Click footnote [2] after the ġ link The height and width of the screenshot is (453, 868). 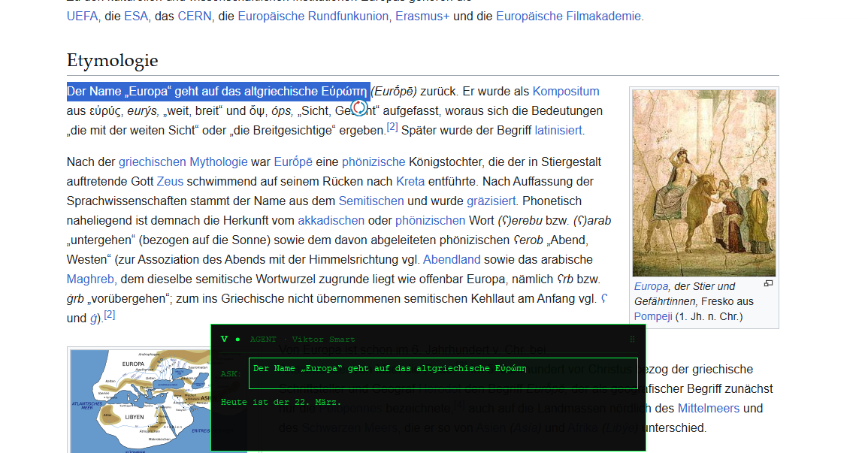[x=110, y=315]
